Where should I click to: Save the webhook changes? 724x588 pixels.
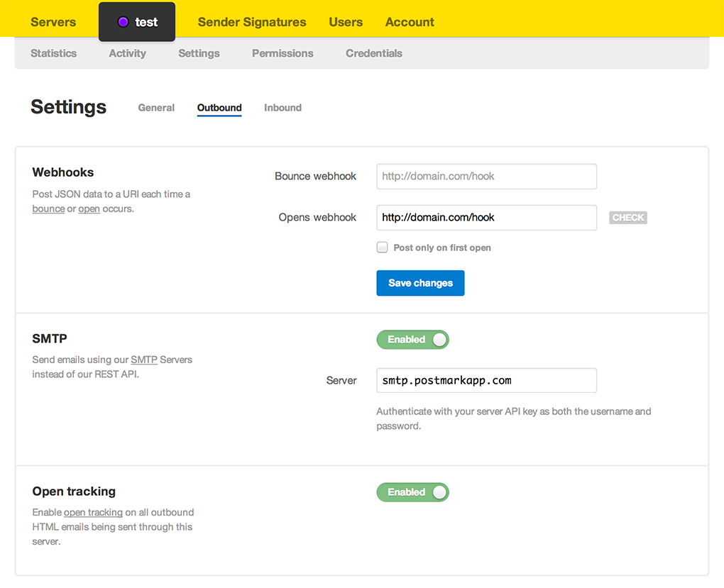click(420, 282)
